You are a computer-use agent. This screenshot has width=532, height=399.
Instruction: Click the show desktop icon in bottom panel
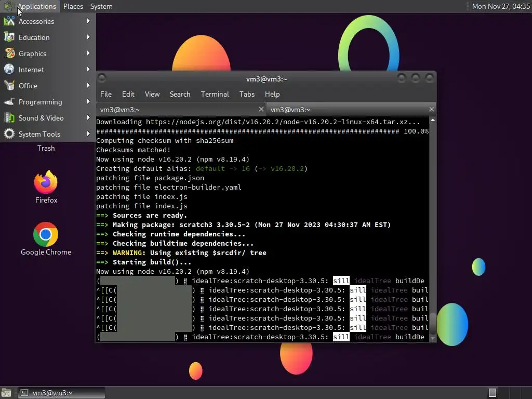click(x=6, y=393)
